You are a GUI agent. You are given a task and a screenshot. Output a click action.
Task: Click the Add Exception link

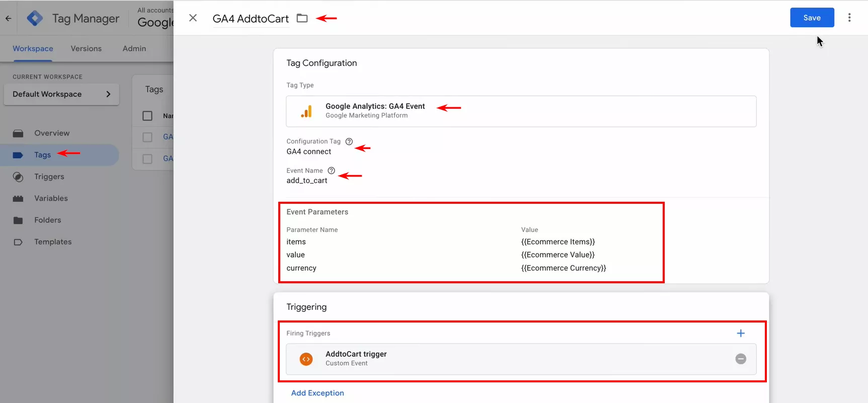click(318, 393)
